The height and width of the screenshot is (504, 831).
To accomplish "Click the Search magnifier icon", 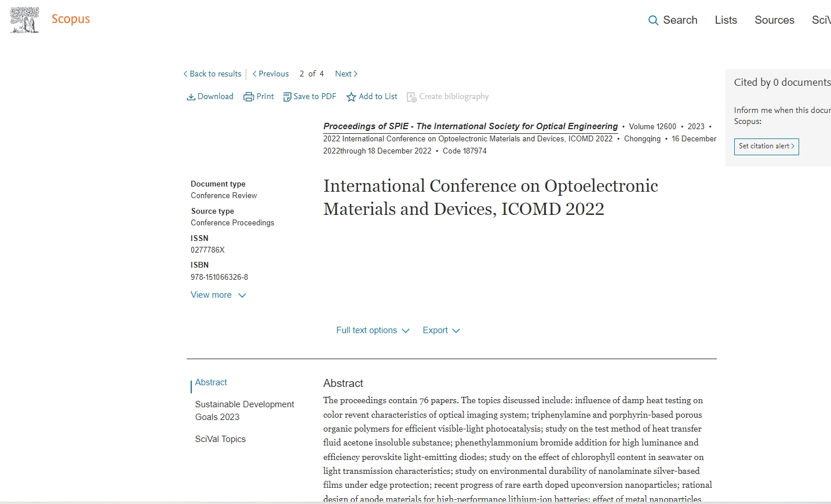I will pos(653,20).
